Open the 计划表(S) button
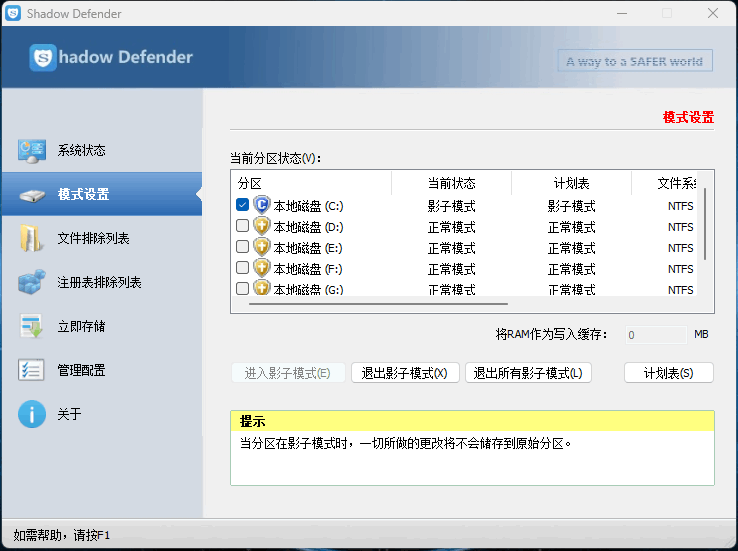The width and height of the screenshot is (738, 551). click(668, 373)
